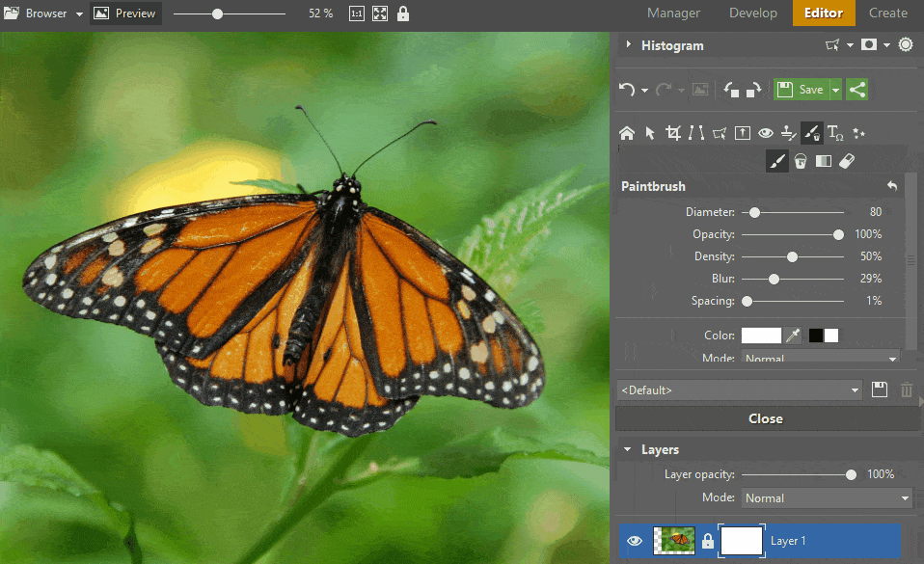Select the Crop tool
Viewport: 924px width, 564px height.
pyautogui.click(x=673, y=133)
